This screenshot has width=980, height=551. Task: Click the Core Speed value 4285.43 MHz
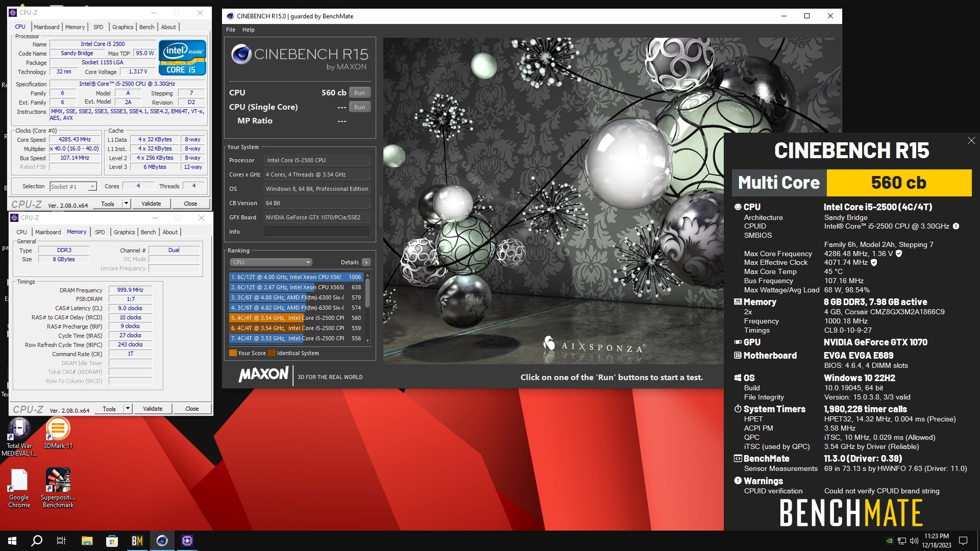[x=75, y=139]
